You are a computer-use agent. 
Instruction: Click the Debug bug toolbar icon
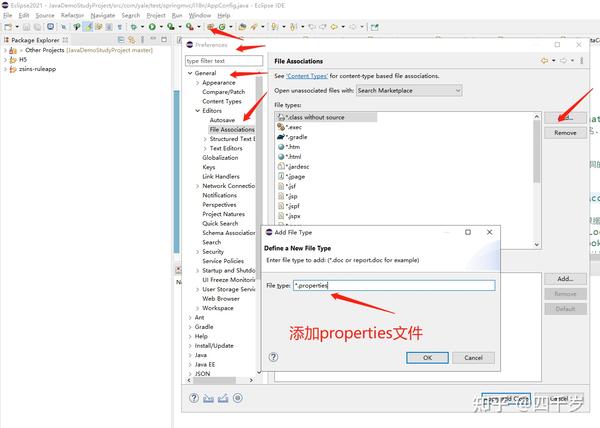click(x=134, y=27)
